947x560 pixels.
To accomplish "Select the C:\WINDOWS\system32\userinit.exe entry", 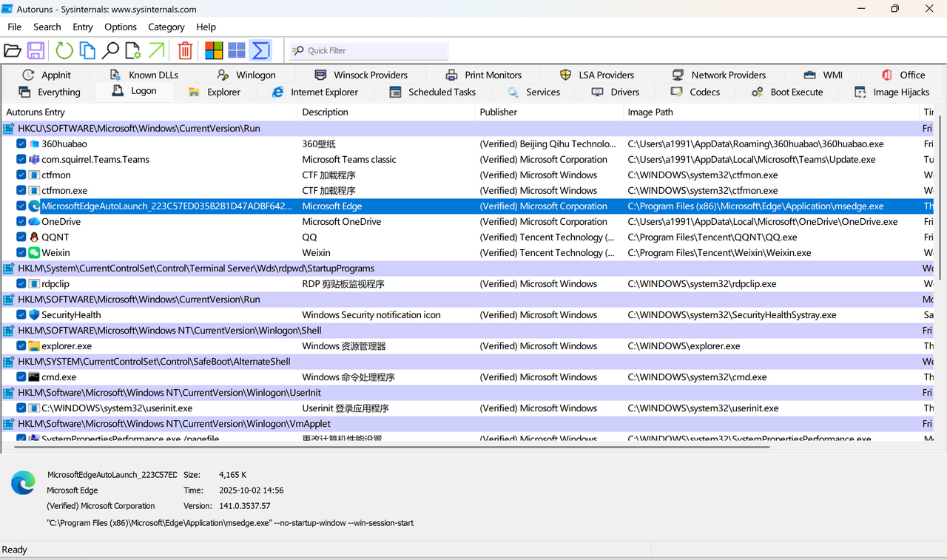I will click(x=469, y=408).
